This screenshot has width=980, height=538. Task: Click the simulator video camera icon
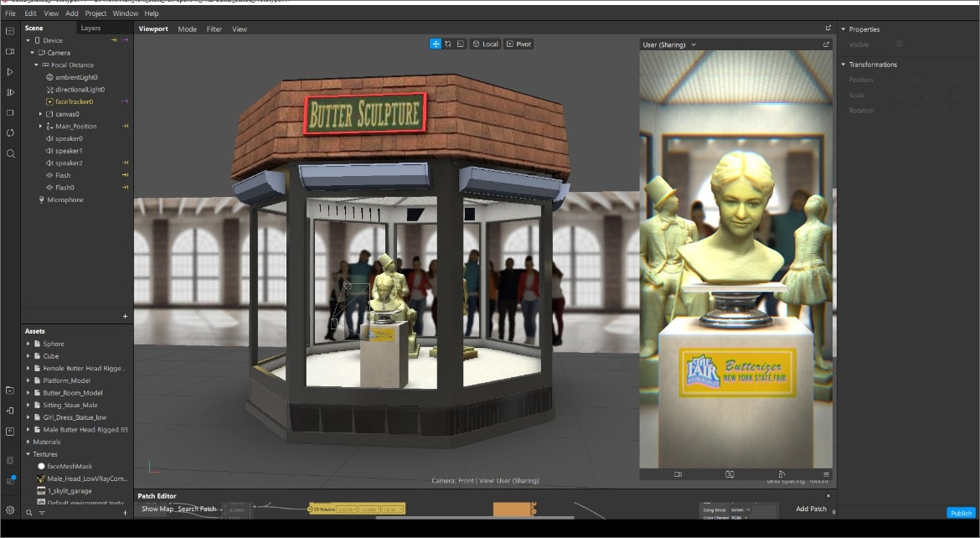(678, 474)
